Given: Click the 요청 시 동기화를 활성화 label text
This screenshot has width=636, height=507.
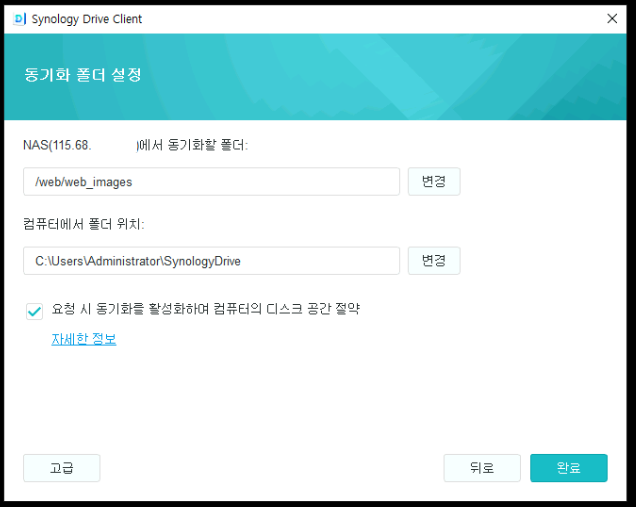Looking at the screenshot, I should click(x=206, y=309).
